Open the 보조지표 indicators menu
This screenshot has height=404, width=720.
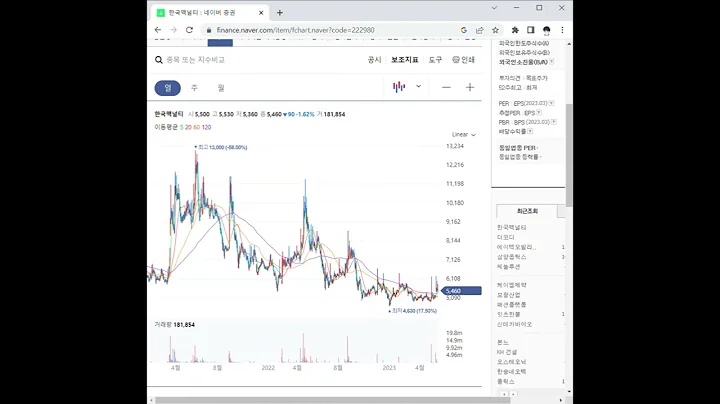point(405,60)
